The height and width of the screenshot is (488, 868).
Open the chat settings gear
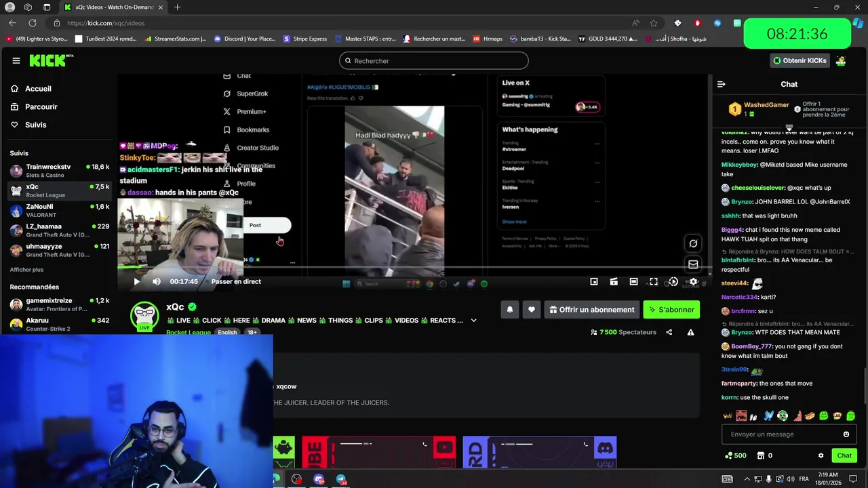(821, 455)
